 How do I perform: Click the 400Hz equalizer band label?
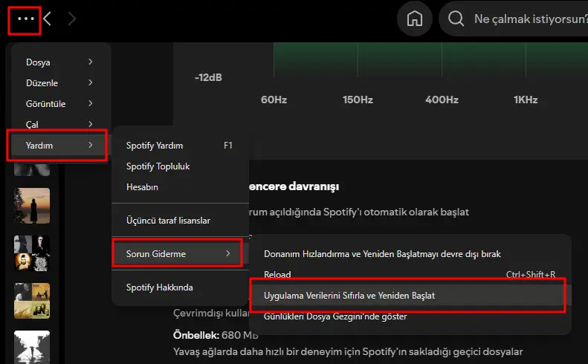[x=442, y=100]
